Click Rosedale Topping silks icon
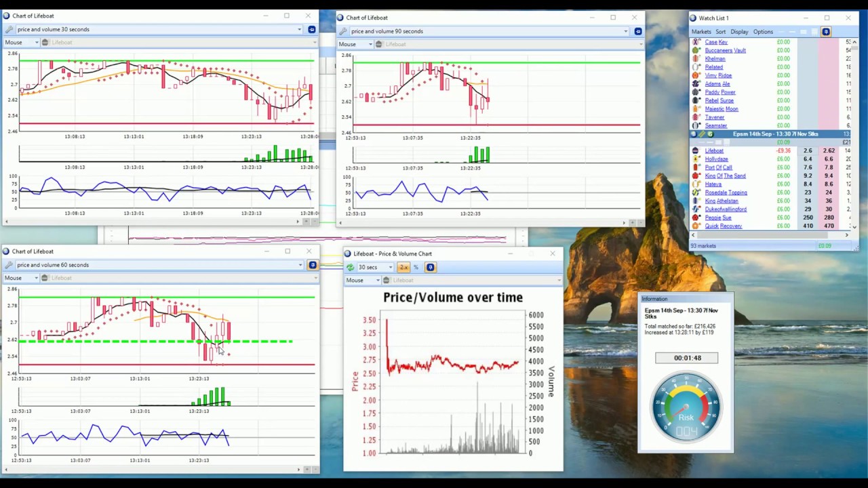This screenshot has height=488, width=868. click(x=696, y=192)
